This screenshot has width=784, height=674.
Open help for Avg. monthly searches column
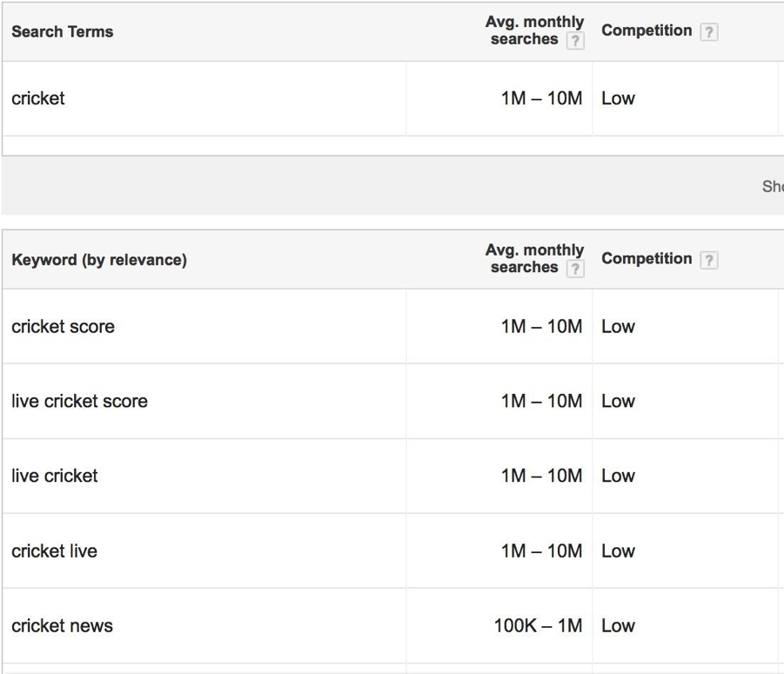tap(573, 40)
